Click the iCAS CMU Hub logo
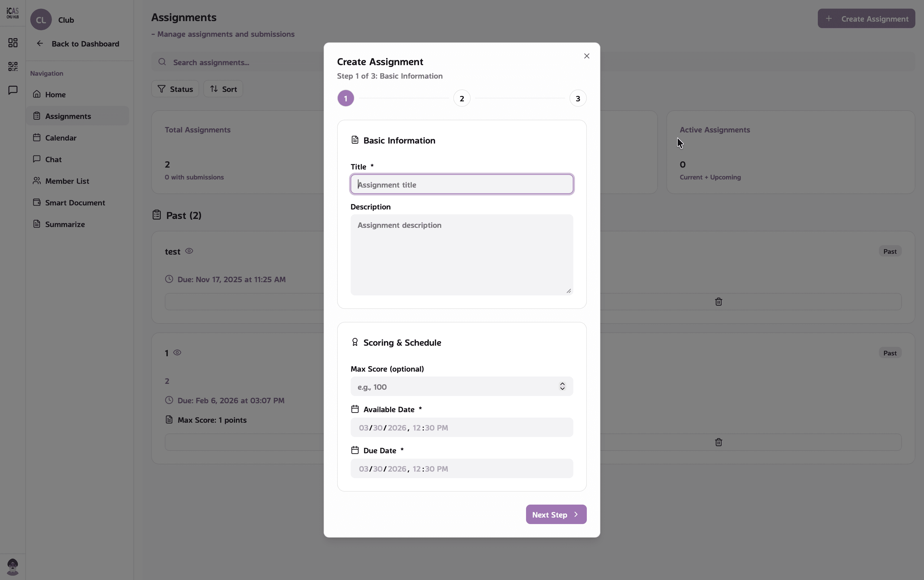This screenshot has width=924, height=580. [13, 13]
